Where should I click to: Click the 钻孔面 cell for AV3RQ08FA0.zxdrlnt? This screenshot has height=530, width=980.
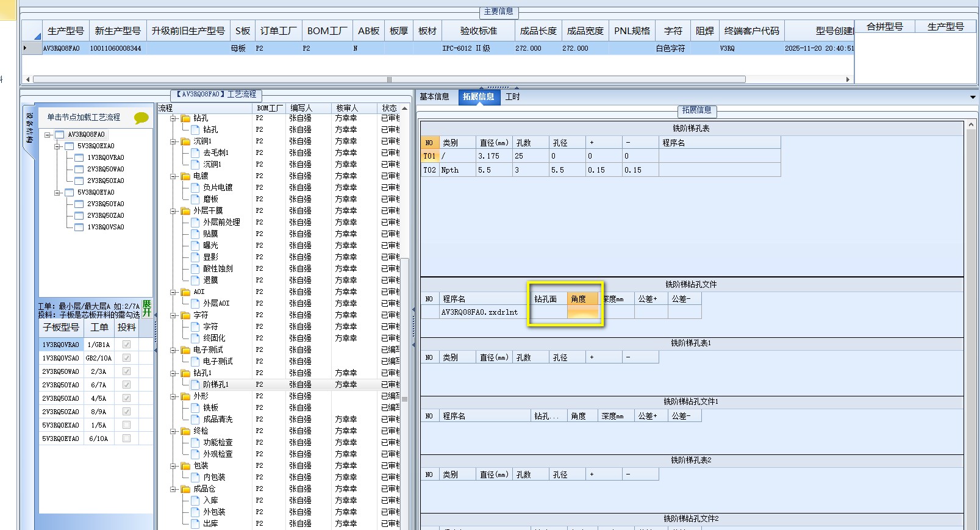point(549,312)
